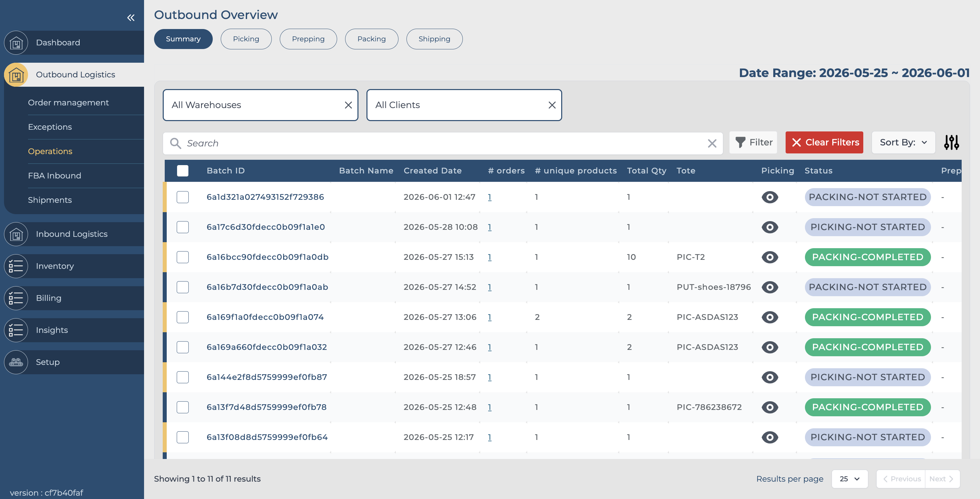This screenshot has width=980, height=499.
Task: Open batch ID 6a16bcc90fdecc0b09f1a0db link
Action: (x=267, y=257)
